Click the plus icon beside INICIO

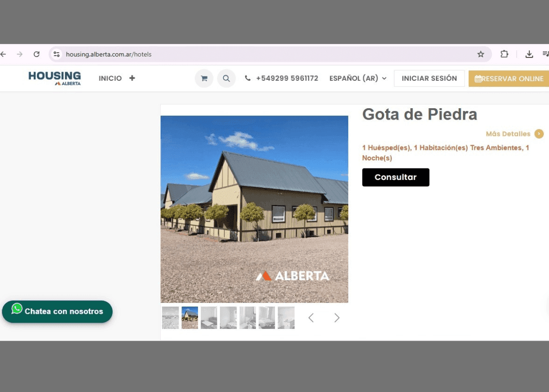[132, 78]
